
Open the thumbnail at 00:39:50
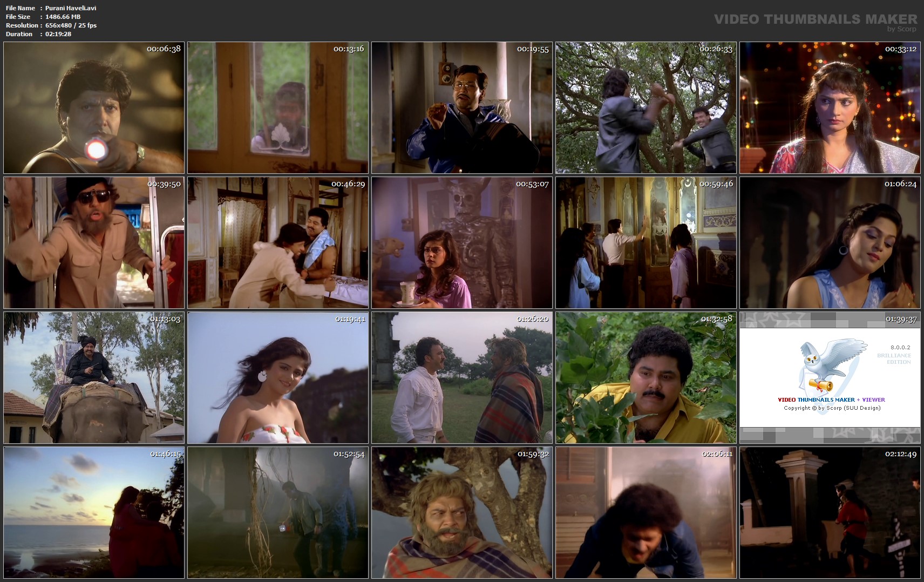click(x=94, y=243)
